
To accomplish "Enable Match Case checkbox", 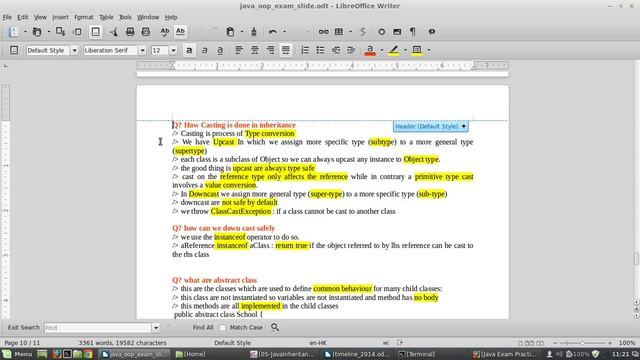I will pos(222,327).
